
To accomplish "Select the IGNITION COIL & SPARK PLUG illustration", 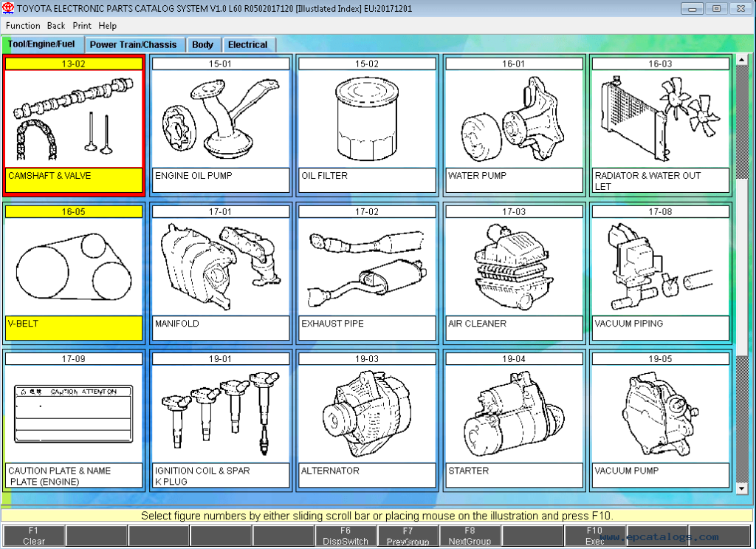I will click(221, 414).
